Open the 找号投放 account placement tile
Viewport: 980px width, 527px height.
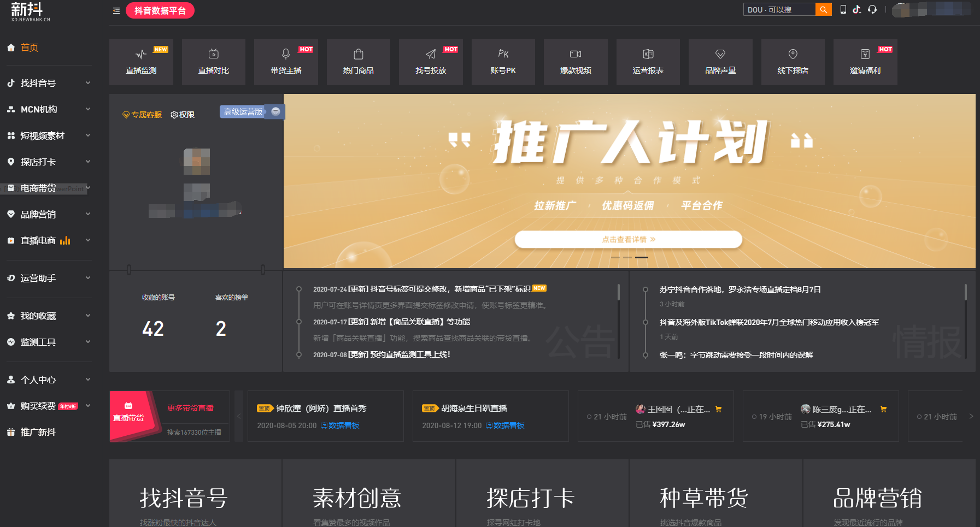tap(431, 62)
